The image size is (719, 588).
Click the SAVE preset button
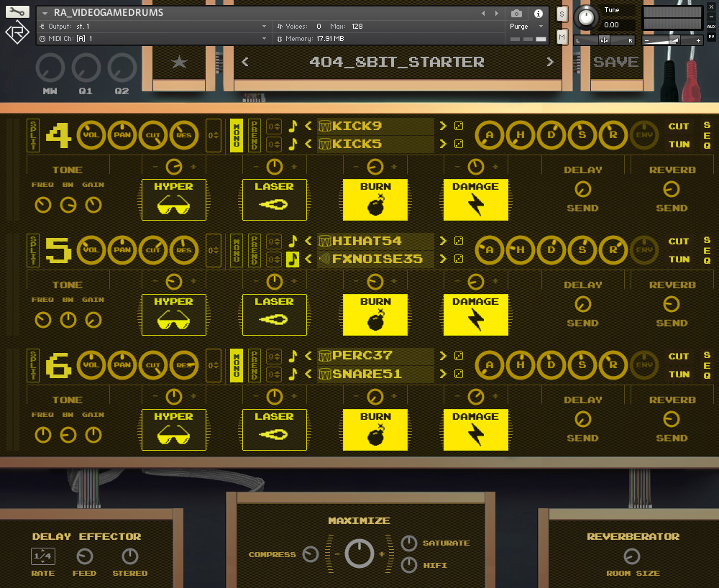point(616,62)
